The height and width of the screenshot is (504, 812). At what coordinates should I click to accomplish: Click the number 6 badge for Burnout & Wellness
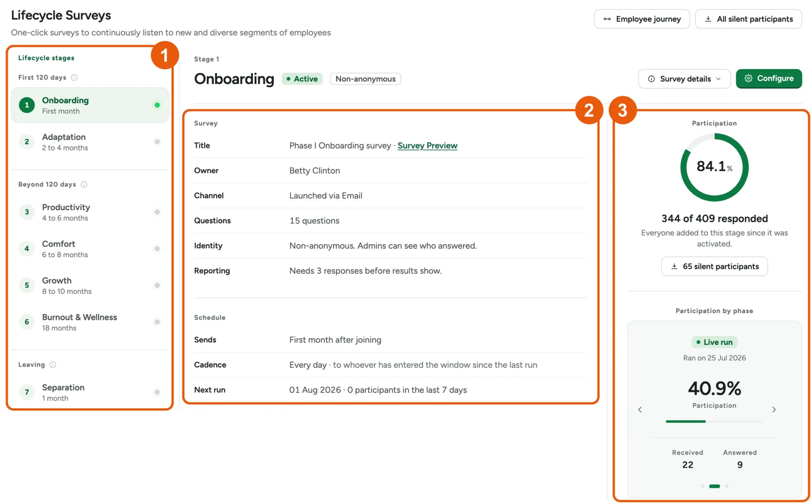coord(27,322)
